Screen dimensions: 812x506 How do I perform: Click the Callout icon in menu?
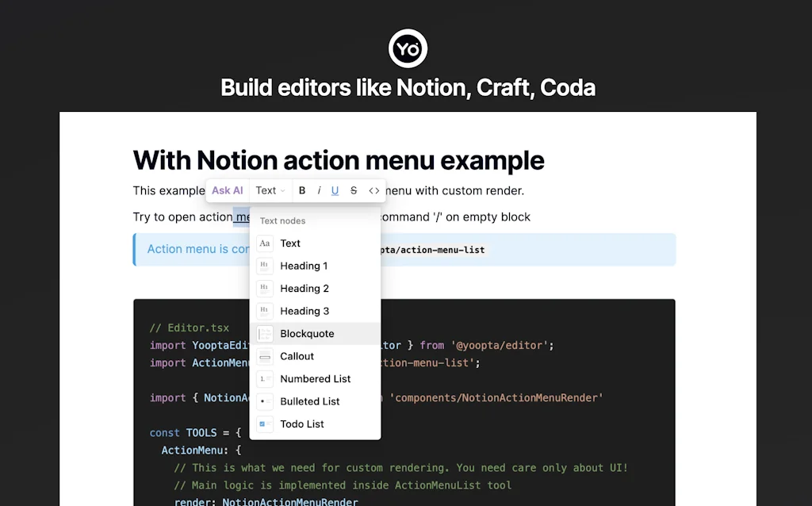click(265, 357)
